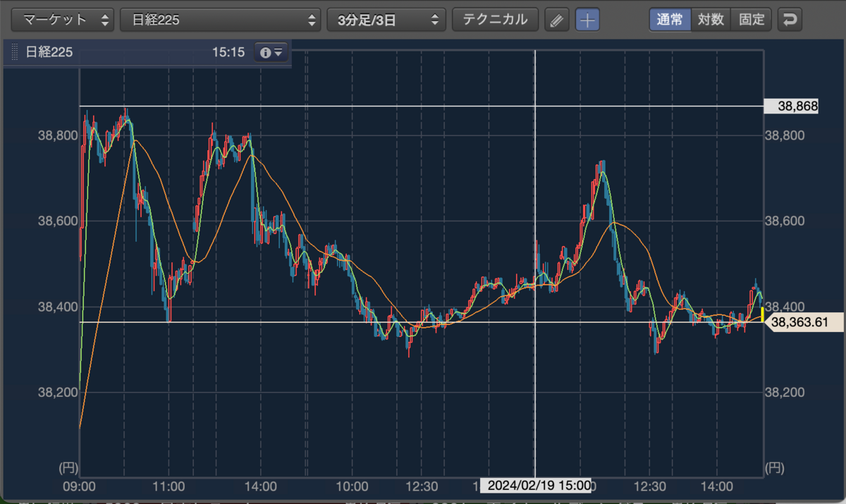This screenshot has width=846, height=504.
Task: Open the 日経225 symbol dropdown
Action: click(x=221, y=20)
